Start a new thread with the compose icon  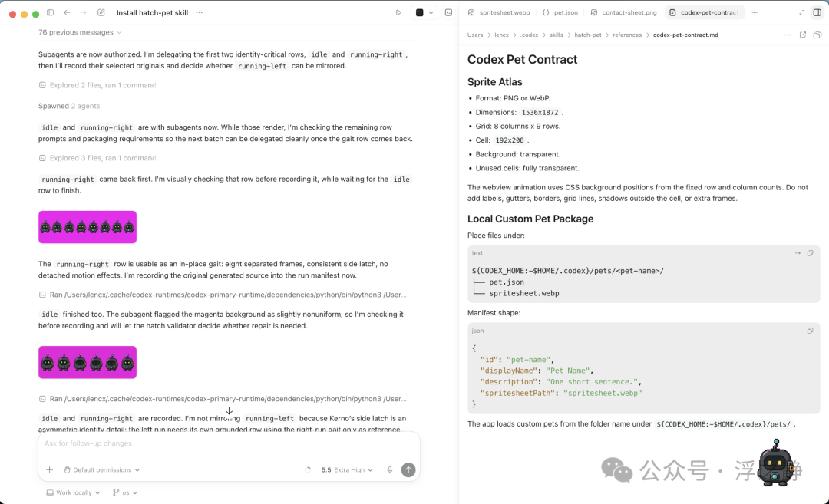[101, 13]
